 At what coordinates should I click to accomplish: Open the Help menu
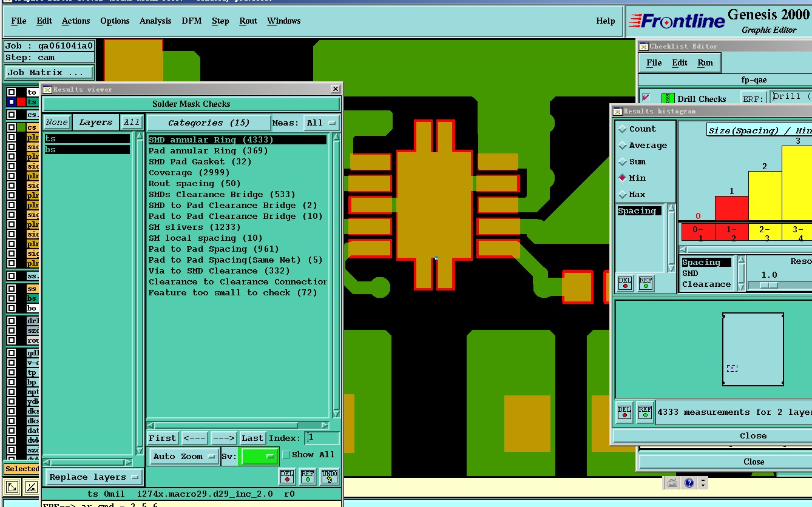tap(606, 21)
